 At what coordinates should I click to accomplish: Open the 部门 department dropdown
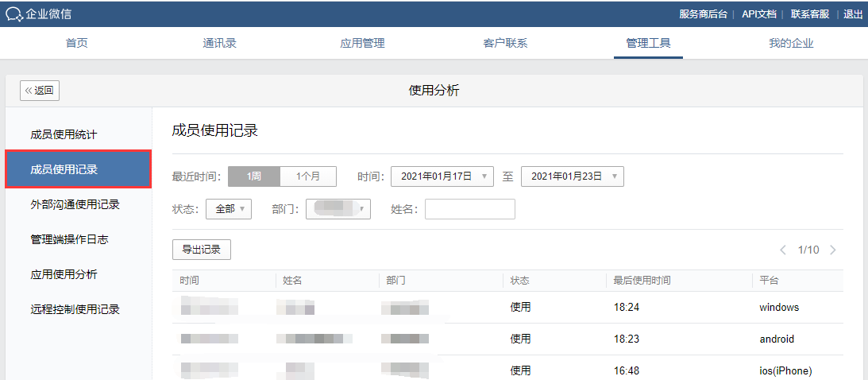pyautogui.click(x=338, y=209)
